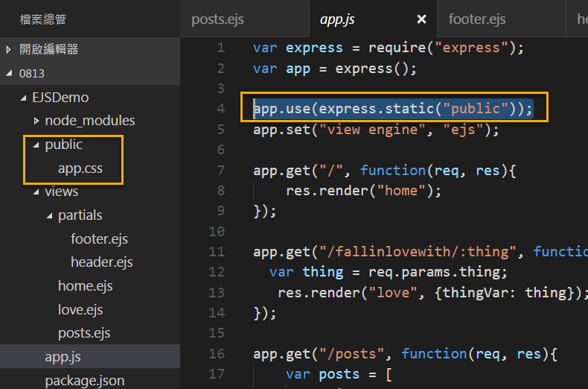This screenshot has height=389, width=588.
Task: Collapse the 0813 workspace folder arrow
Action: tap(9, 73)
